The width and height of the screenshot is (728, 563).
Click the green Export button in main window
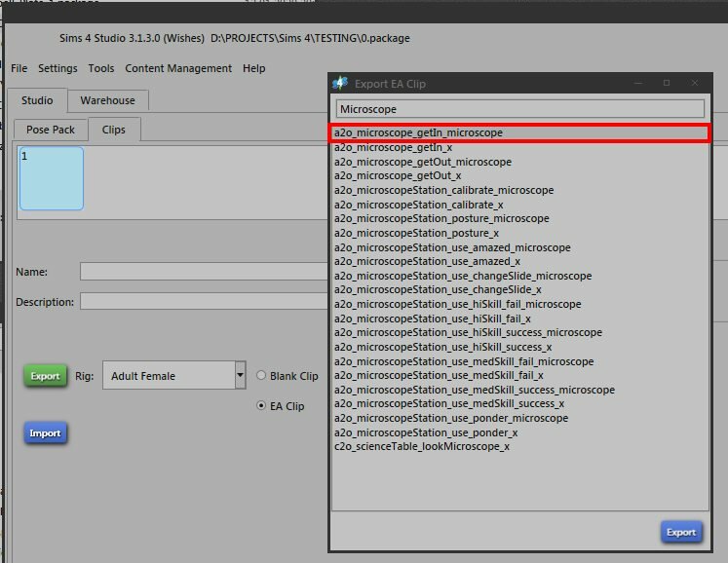point(45,375)
